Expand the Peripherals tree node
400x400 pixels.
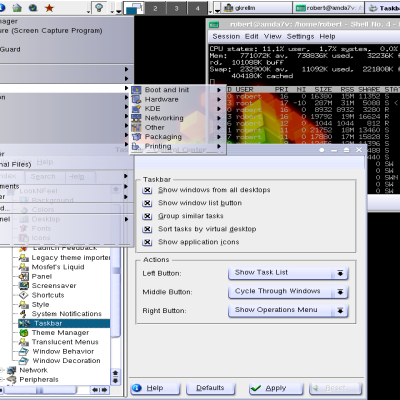2,379
